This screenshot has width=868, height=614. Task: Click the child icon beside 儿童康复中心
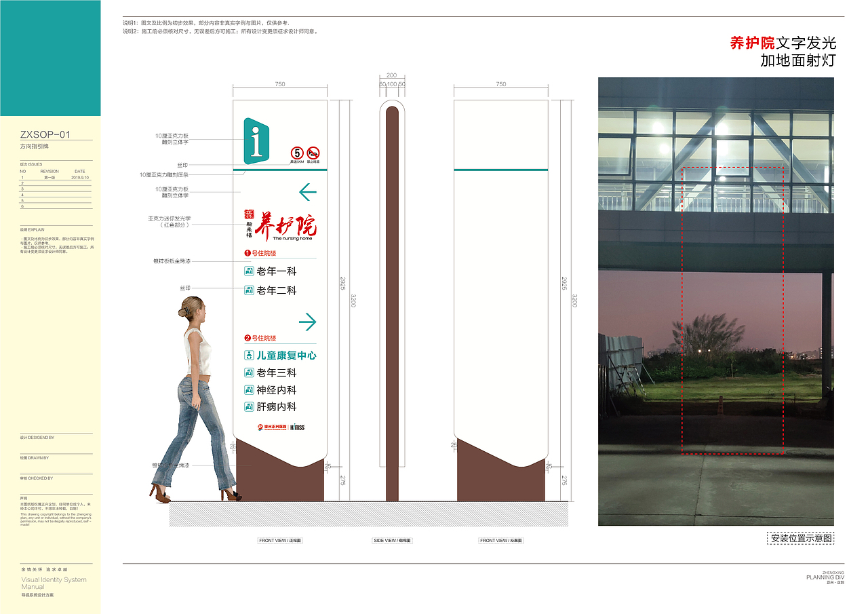coord(249,355)
